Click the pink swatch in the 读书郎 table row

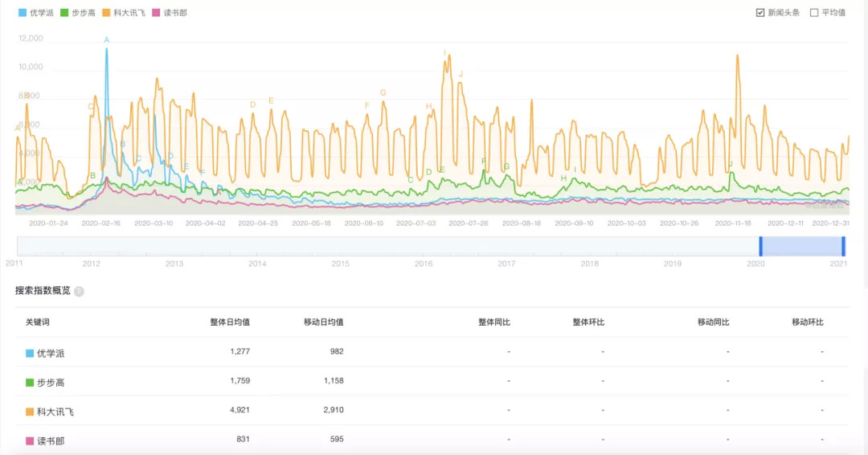[x=30, y=441]
